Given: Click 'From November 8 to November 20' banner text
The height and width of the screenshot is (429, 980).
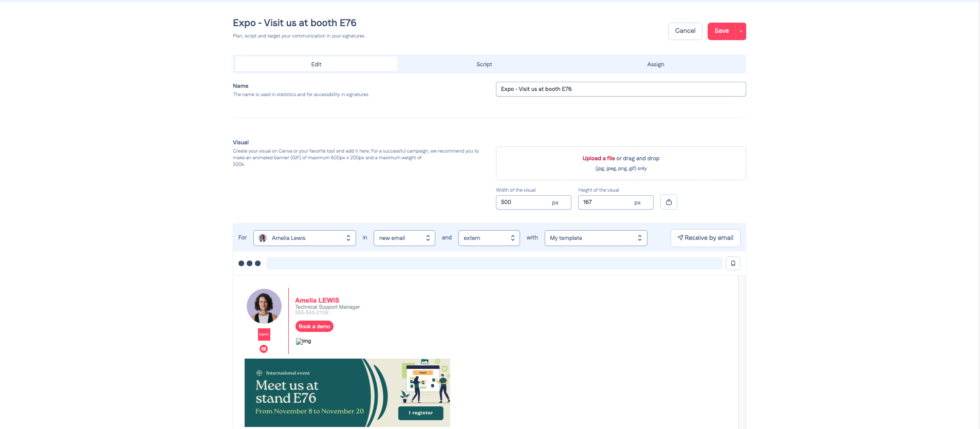Looking at the screenshot, I should click(x=309, y=412).
